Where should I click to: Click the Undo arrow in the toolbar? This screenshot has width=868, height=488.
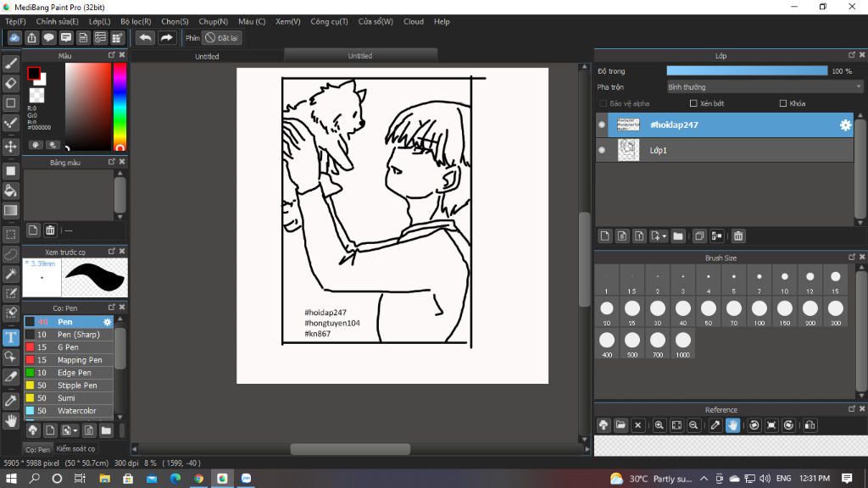coord(145,37)
